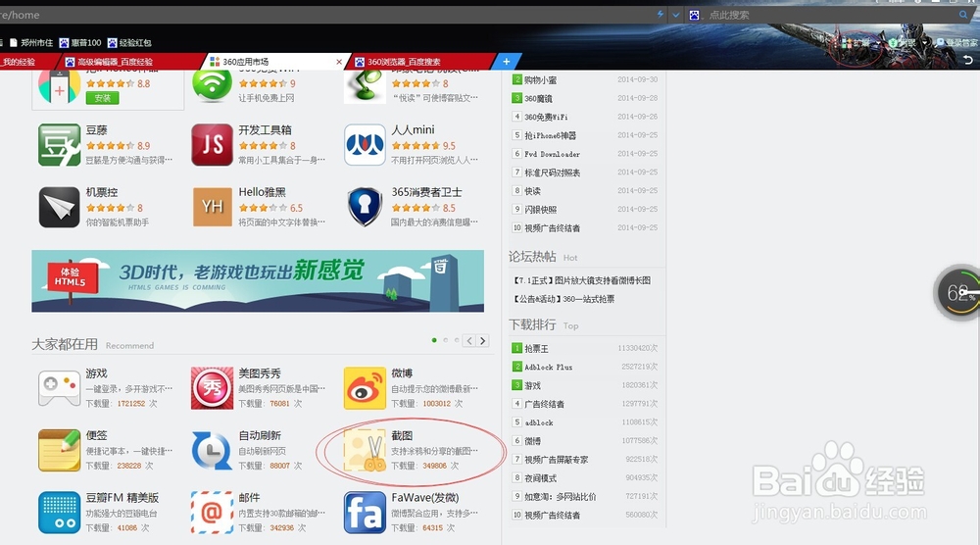Screen dimensions: 980x545
Task: Open the 美图秀秀 icon
Action: point(212,387)
